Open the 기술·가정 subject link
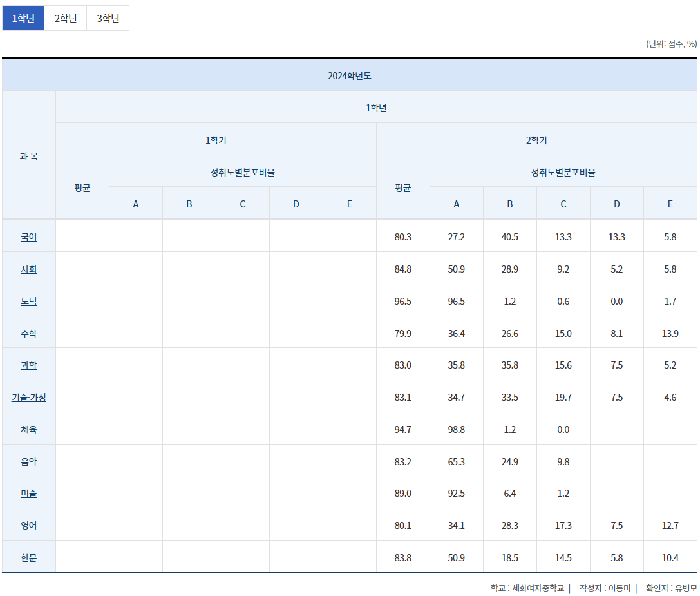Viewport: 700px width, 596px height. point(28,398)
